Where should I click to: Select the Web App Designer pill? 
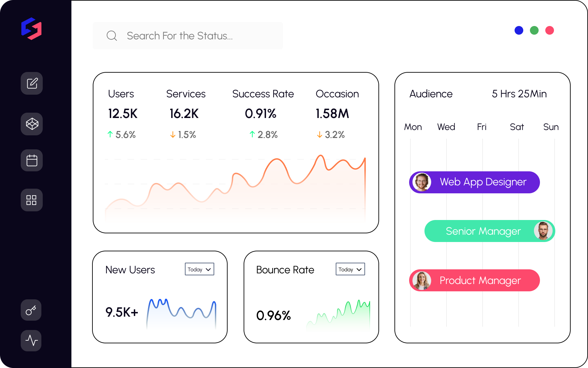tap(483, 182)
